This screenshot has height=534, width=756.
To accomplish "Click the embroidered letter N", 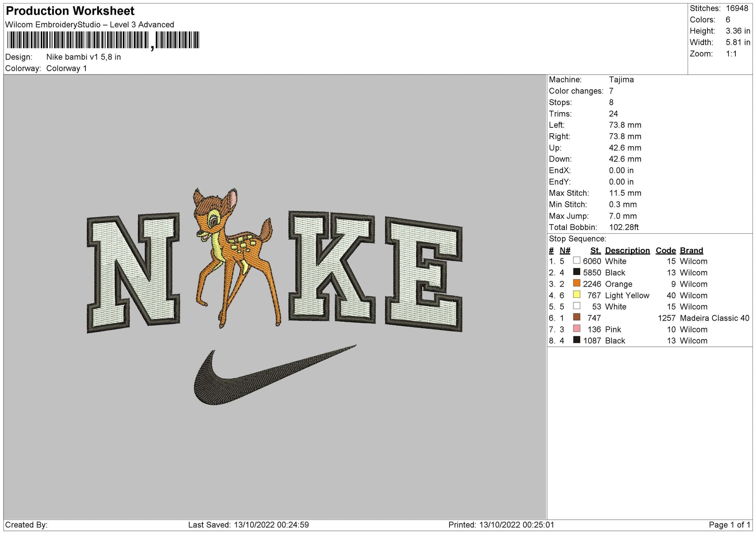I will 133,273.
